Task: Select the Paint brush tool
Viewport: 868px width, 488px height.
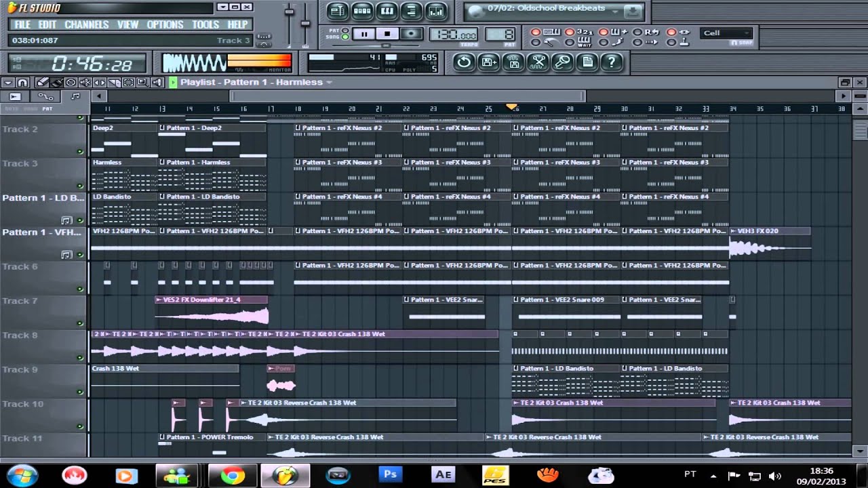Action: [x=56, y=82]
